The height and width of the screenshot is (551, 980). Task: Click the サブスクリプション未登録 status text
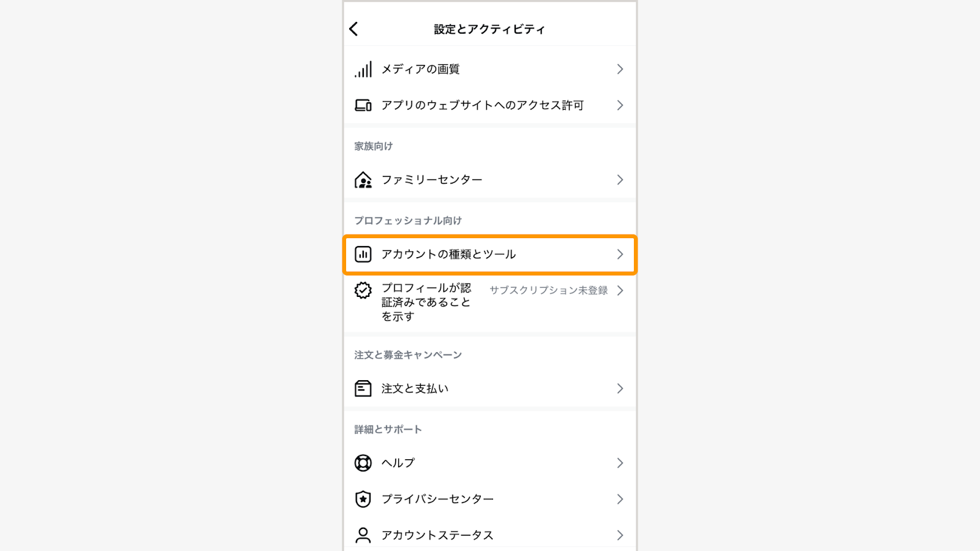[x=549, y=290]
